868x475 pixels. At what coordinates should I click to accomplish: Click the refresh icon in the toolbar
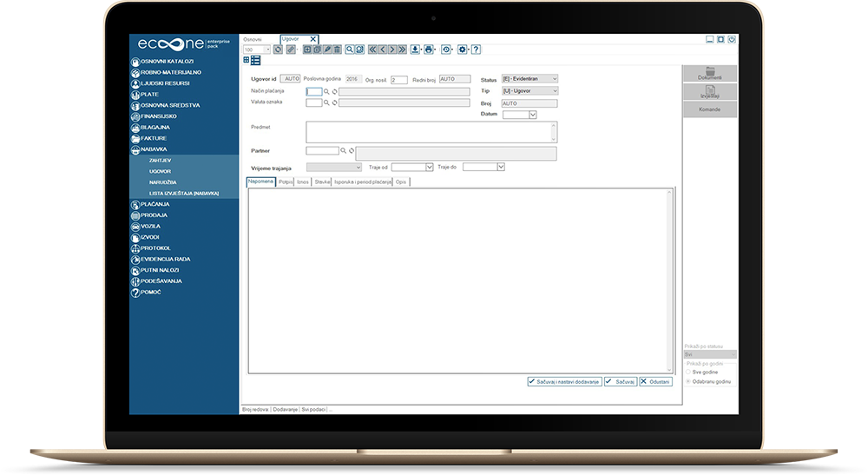point(279,49)
